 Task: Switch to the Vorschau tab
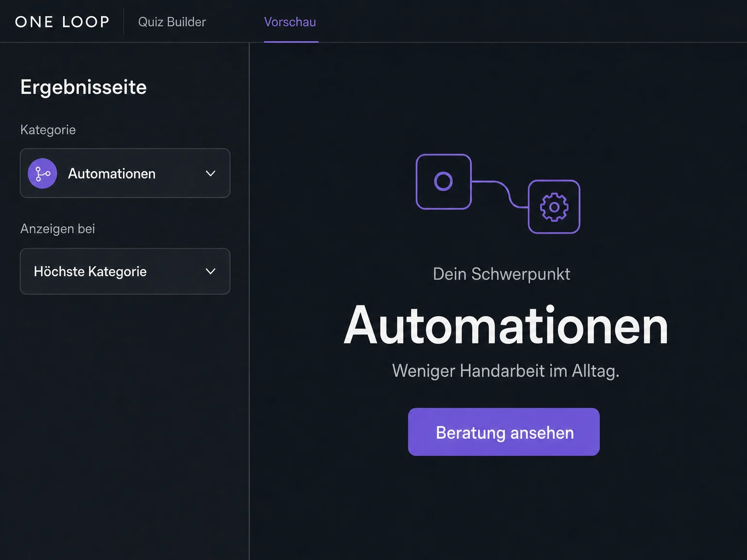(x=290, y=22)
